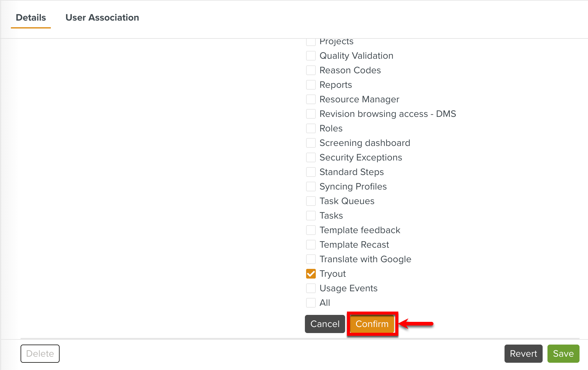
Task: Check the Quality Validation option
Action: (x=311, y=56)
